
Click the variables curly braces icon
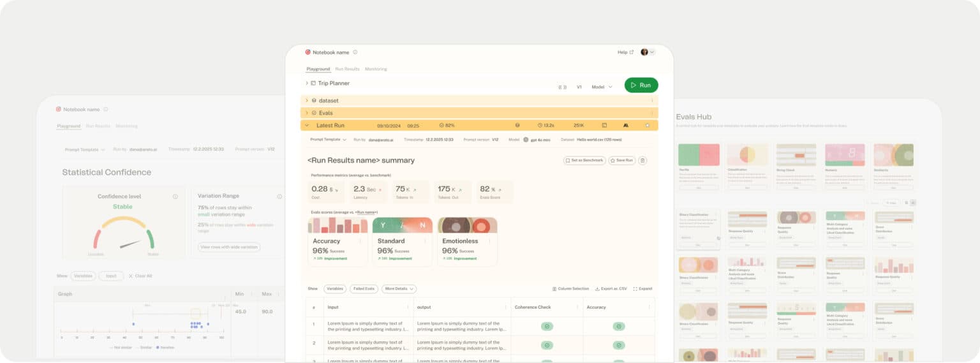[x=562, y=87]
